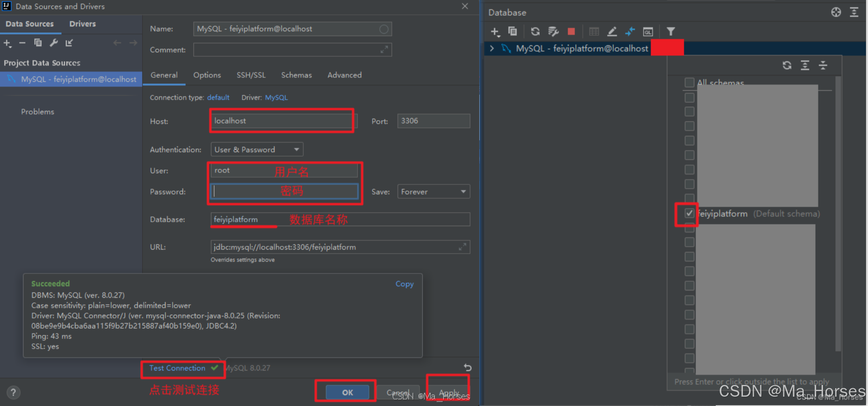
Task: Open the Save Forever dropdown
Action: coord(433,191)
